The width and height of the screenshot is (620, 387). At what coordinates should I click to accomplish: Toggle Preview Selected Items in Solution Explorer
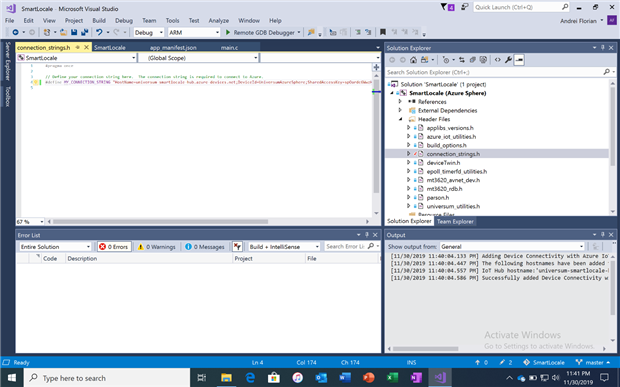(519, 60)
